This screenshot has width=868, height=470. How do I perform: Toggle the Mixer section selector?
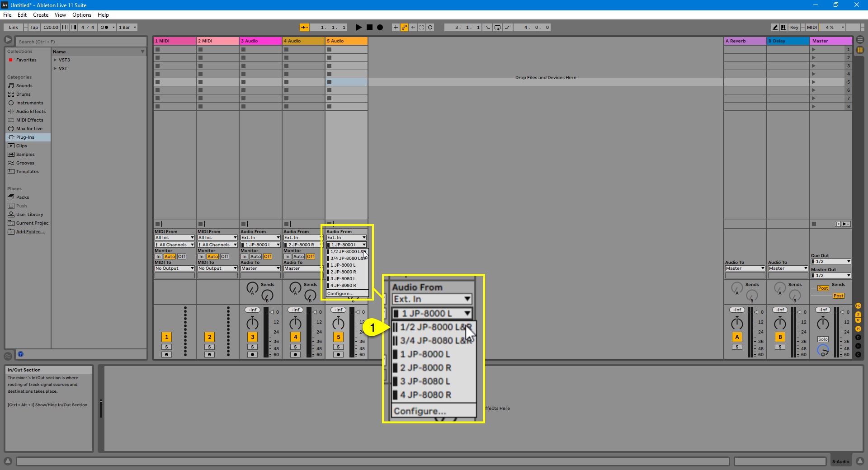tap(858, 329)
